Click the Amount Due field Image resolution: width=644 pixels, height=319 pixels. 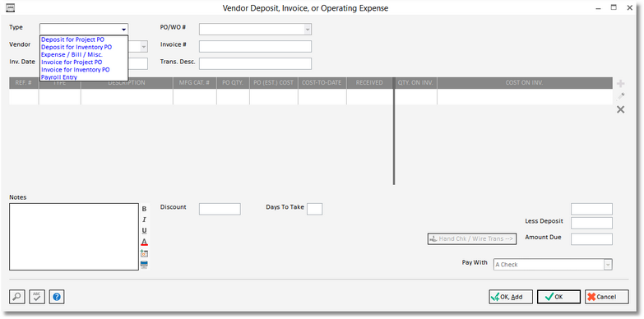(x=591, y=239)
